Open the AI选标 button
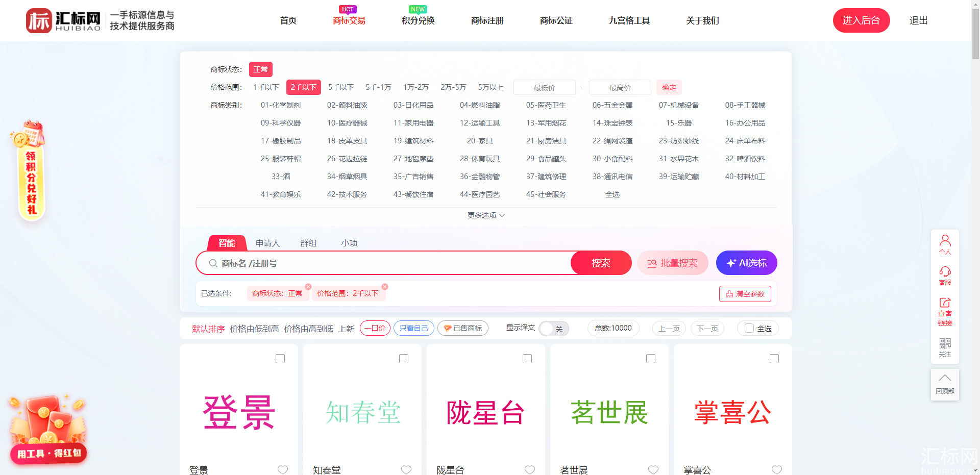 coord(747,263)
